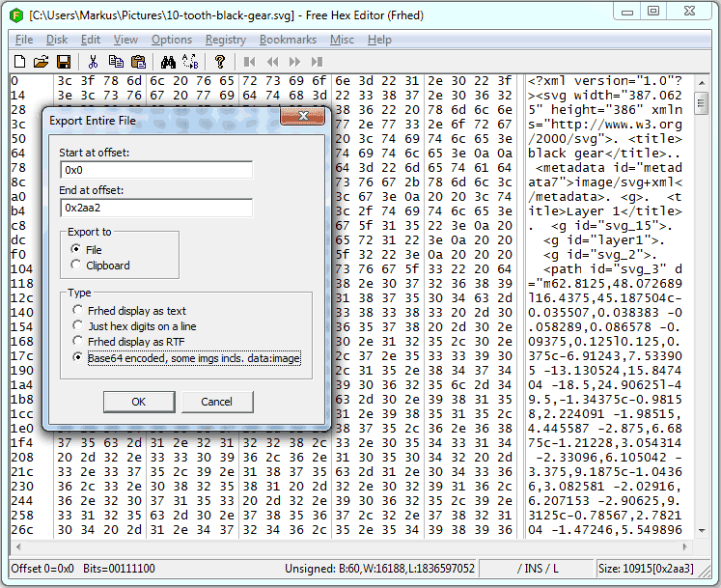This screenshot has width=721, height=588.
Task: Click the Find binoculars icon
Action: (168, 62)
